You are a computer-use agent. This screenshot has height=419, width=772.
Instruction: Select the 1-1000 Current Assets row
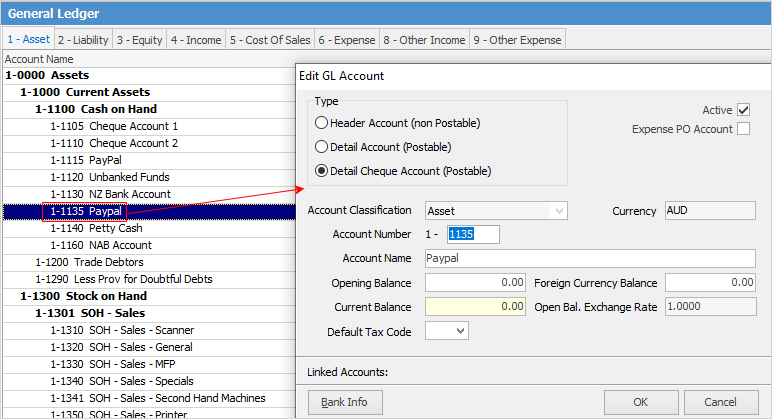pos(149,92)
